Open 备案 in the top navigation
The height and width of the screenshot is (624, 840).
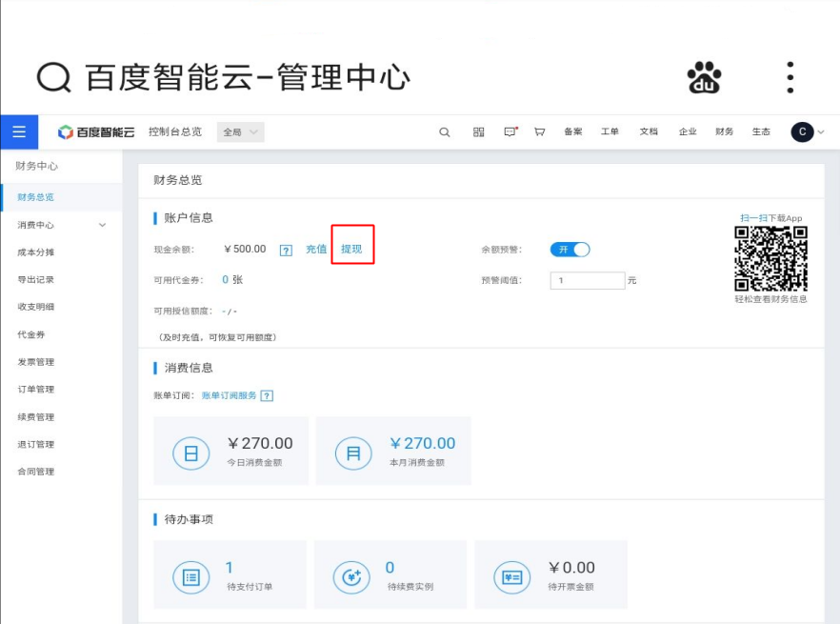[x=573, y=131]
